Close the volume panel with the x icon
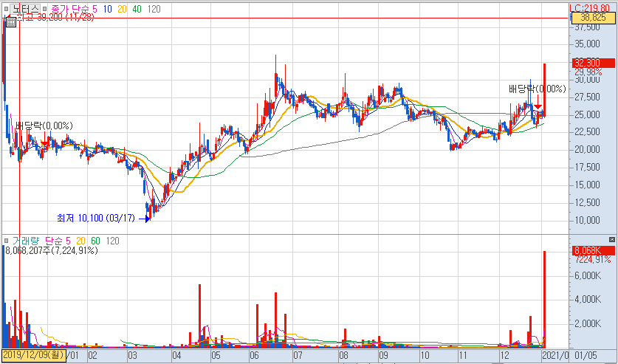The width and height of the screenshot is (618, 364). pos(611,239)
